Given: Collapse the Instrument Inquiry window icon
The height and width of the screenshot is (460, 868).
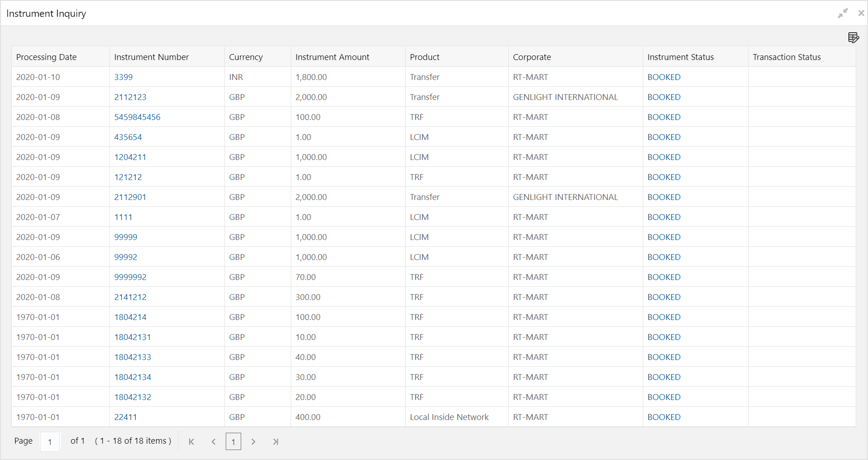Looking at the screenshot, I should point(843,13).
